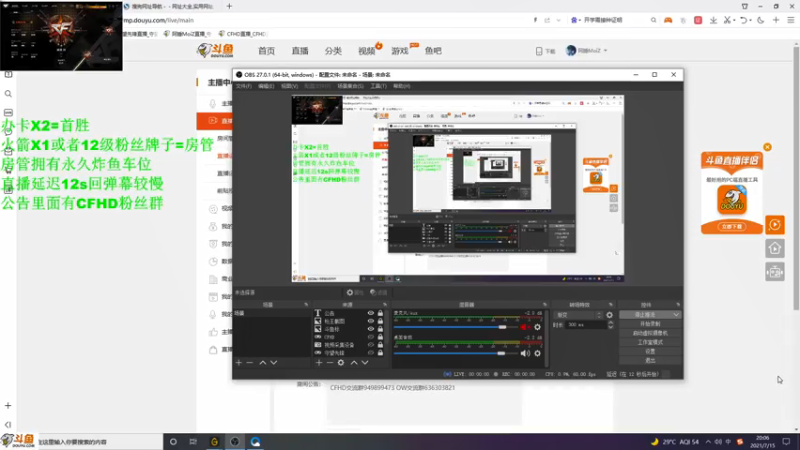Click the search icon in the browser left sidebar

[8, 94]
